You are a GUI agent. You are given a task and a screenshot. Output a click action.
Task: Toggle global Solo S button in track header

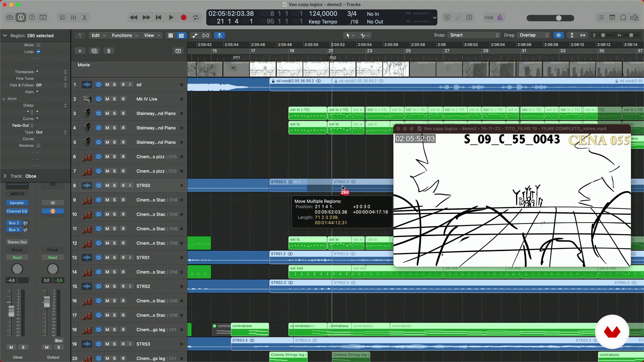click(109, 51)
